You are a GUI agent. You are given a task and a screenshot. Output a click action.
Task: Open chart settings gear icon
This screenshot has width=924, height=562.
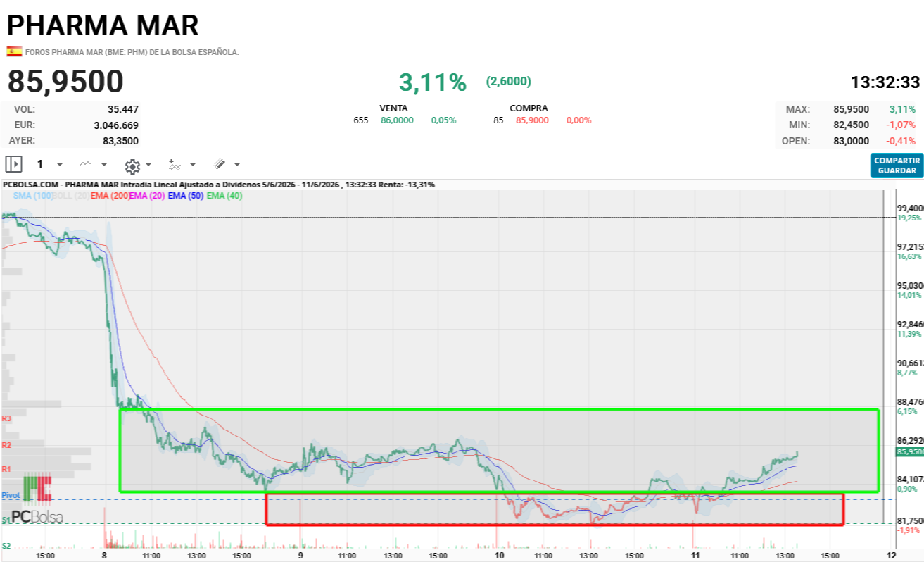132,166
